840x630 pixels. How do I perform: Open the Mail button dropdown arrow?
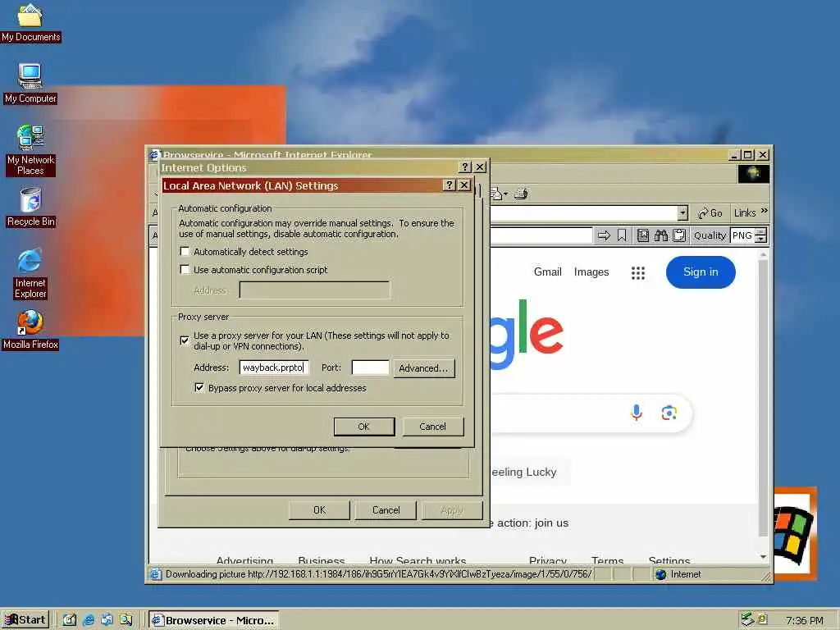coord(505,194)
